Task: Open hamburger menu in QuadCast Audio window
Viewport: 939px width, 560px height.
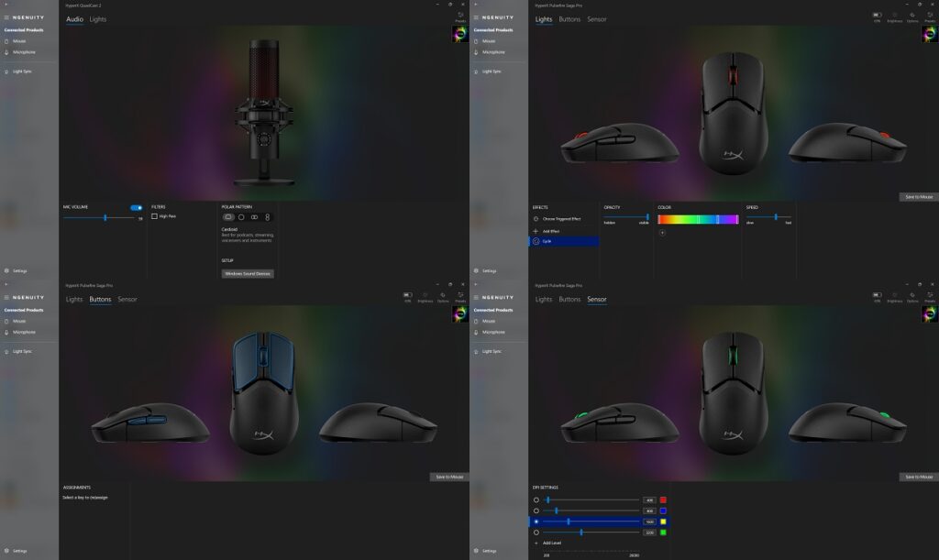Action: [x=6, y=17]
